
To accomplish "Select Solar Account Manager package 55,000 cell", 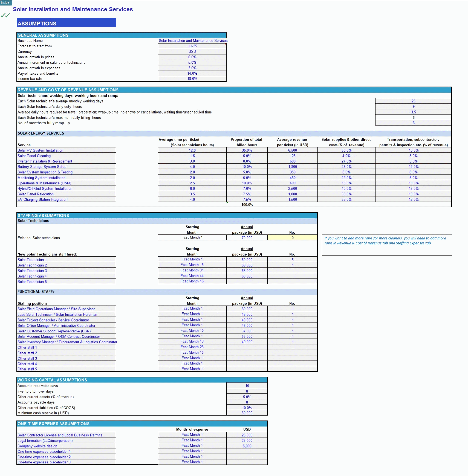I will pyautogui.click(x=247, y=336).
